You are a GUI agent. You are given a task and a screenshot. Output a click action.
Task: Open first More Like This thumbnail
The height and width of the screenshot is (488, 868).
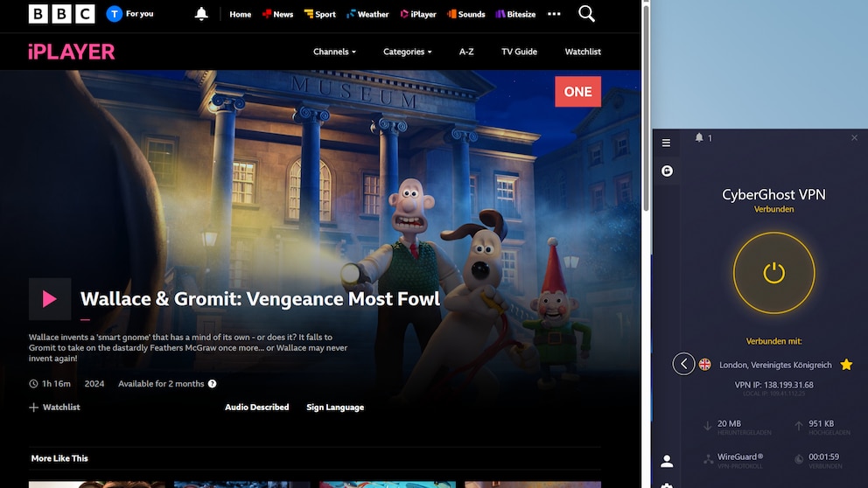point(97,485)
